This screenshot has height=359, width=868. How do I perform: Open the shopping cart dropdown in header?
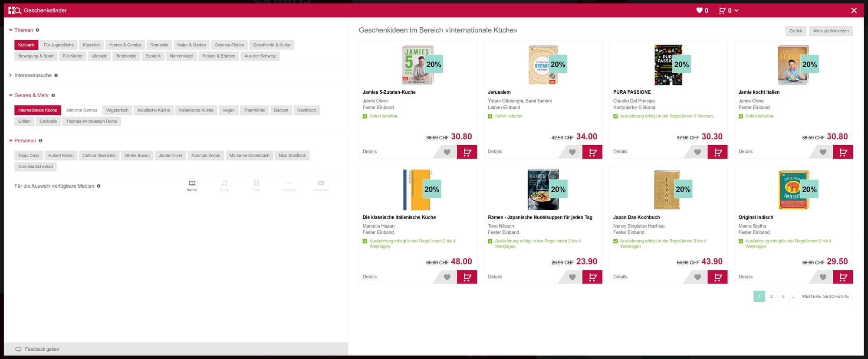[x=728, y=10]
